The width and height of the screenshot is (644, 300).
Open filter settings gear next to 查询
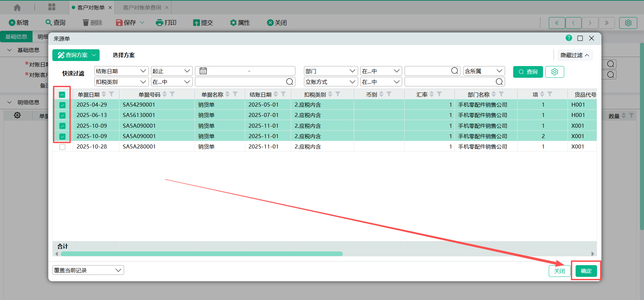point(554,72)
